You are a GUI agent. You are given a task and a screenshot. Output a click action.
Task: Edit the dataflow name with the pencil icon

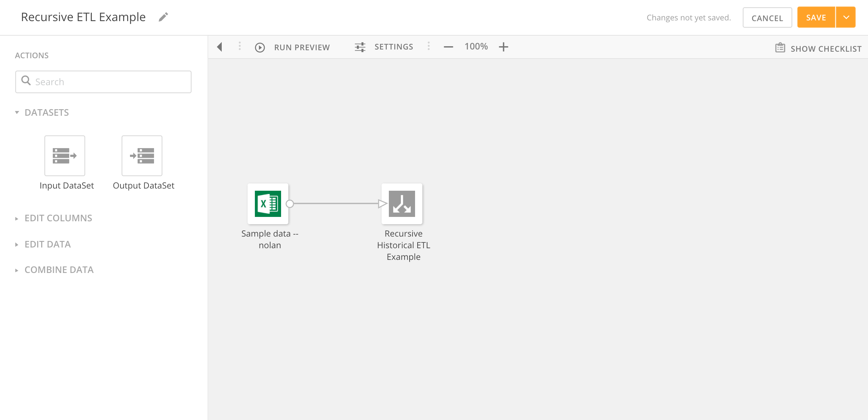pyautogui.click(x=163, y=16)
